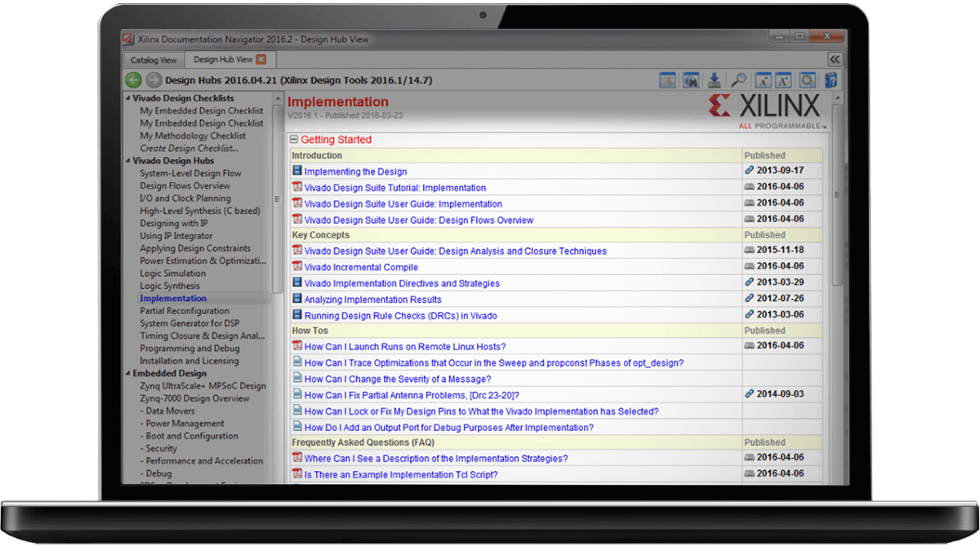Switch to the Catalog View tab

click(x=154, y=60)
